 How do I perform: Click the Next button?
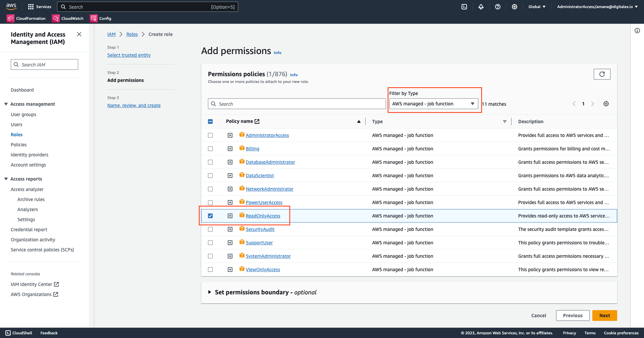pos(604,316)
